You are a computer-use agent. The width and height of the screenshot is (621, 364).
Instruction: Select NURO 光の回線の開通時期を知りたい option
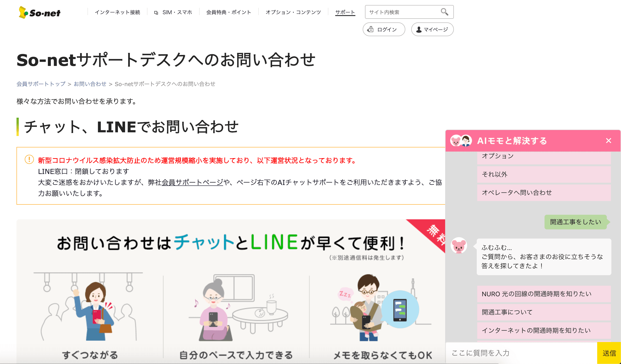544,294
